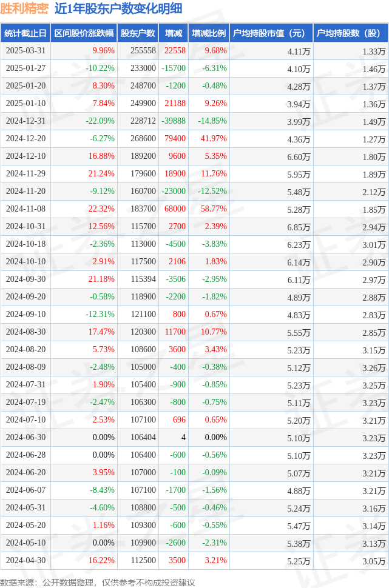Click the 增减比例 column header
This screenshot has height=588, width=389.
[209, 33]
